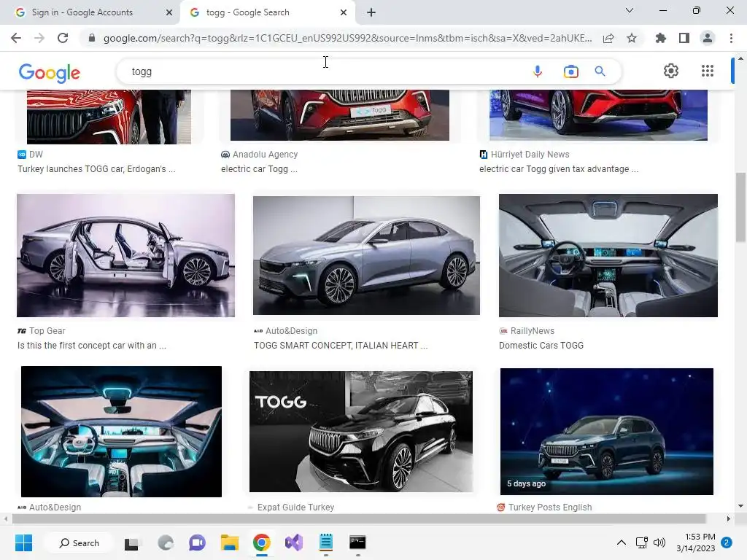Open the Notepad taskbar icon
The height and width of the screenshot is (560, 747).
[326, 542]
